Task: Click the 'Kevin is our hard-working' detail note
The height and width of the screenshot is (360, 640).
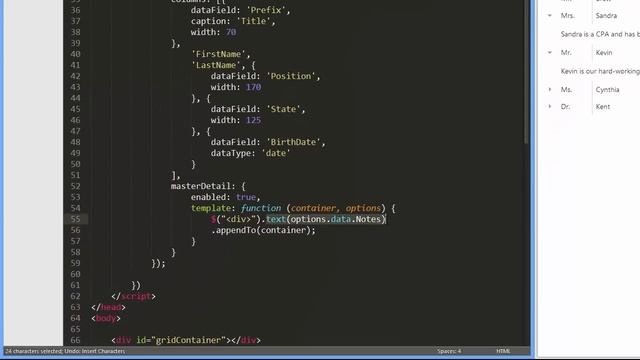Action: click(x=600, y=71)
